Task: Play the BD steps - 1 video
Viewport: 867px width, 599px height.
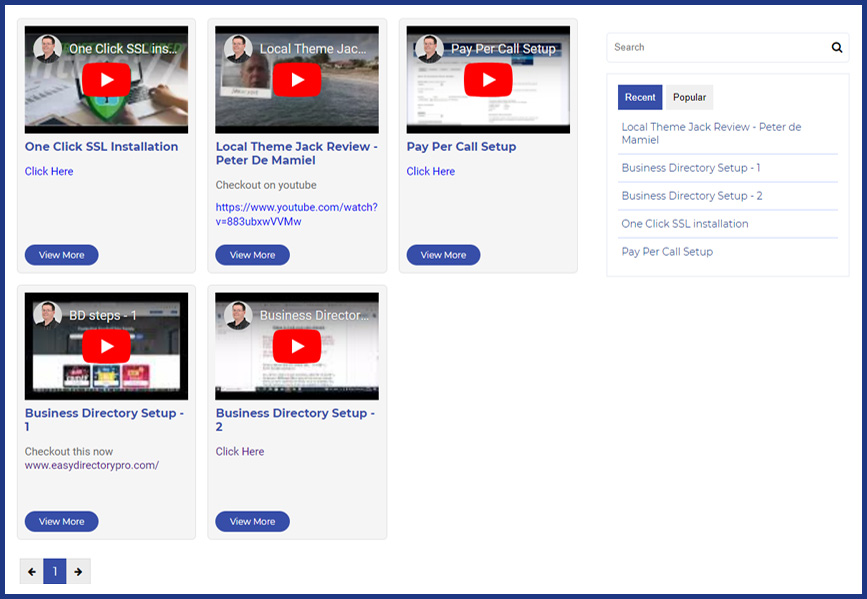Action: tap(106, 345)
